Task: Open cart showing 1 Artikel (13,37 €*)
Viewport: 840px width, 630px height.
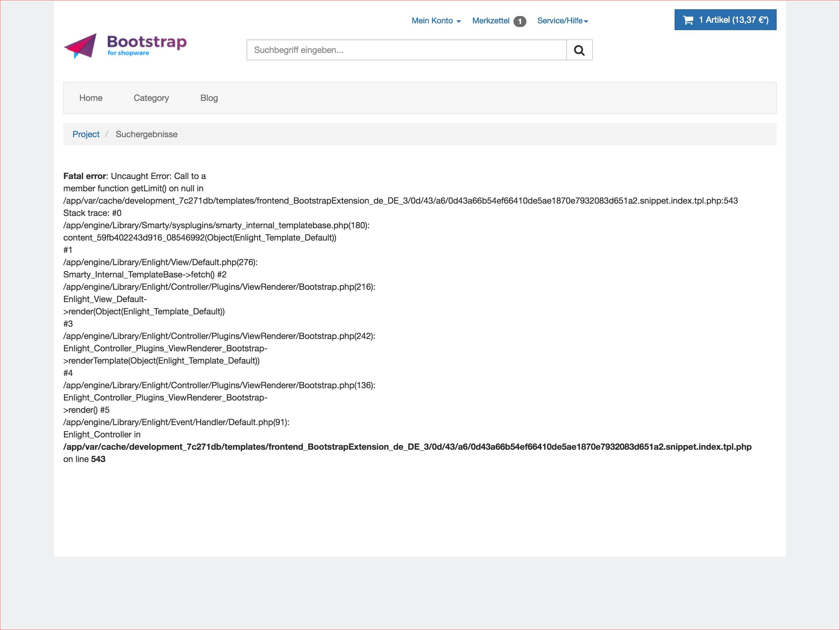Action: pyautogui.click(x=733, y=20)
